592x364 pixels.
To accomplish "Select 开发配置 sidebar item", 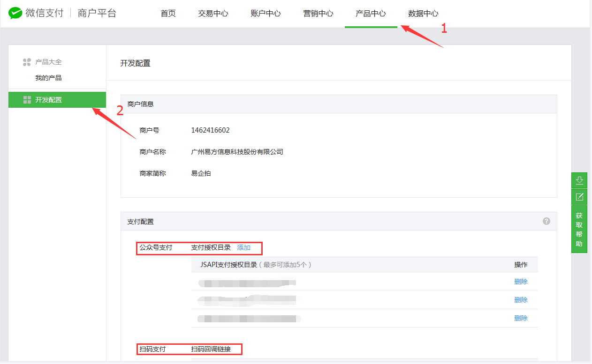I will pos(57,100).
